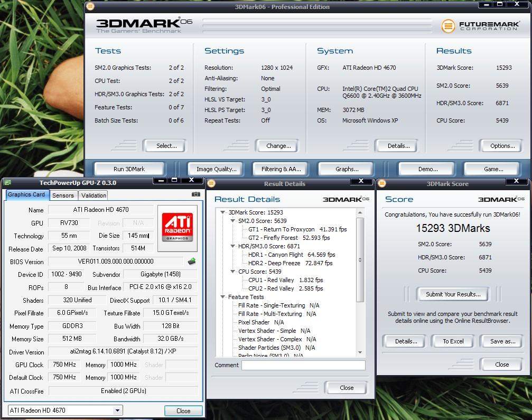Click the 3DMark Score window orange icon
Image resolution: width=532 pixels, height=420 pixels.
[x=381, y=183]
